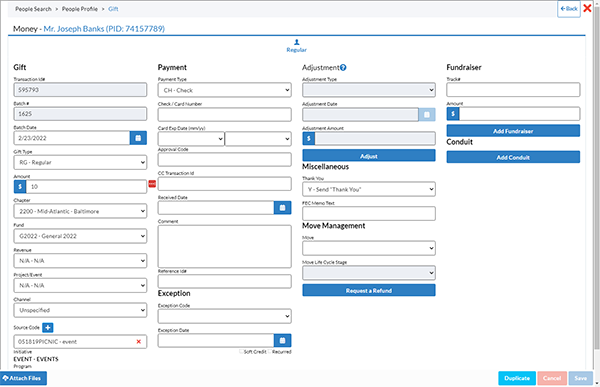600x387 pixels.
Task: Go to People Profile breadcrumb
Action: pyautogui.click(x=80, y=9)
